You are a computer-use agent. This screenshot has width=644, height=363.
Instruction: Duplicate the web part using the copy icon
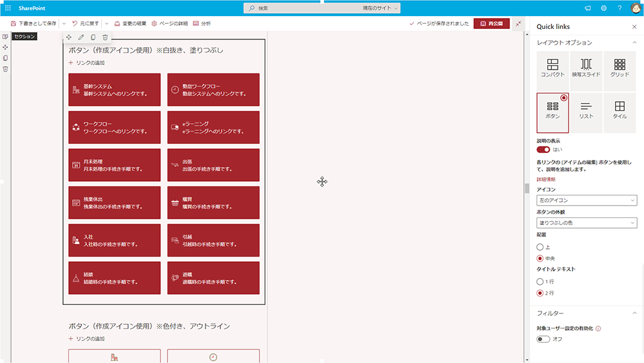(93, 37)
